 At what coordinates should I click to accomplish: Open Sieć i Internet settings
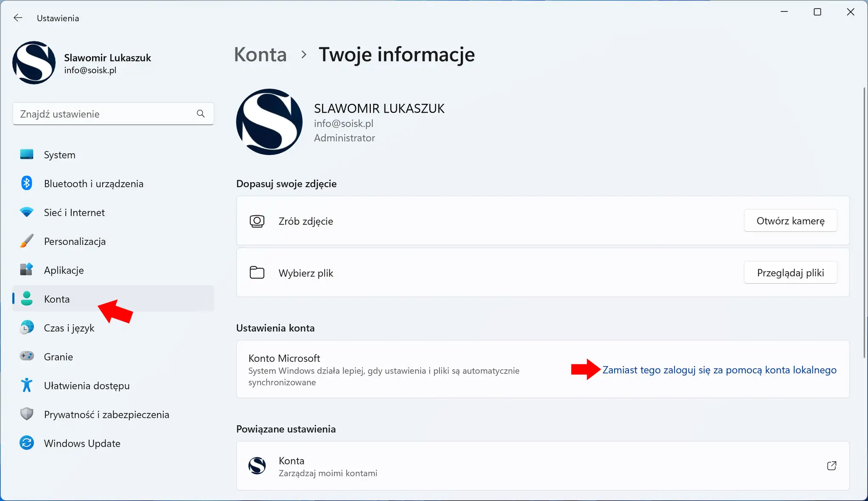(x=74, y=212)
